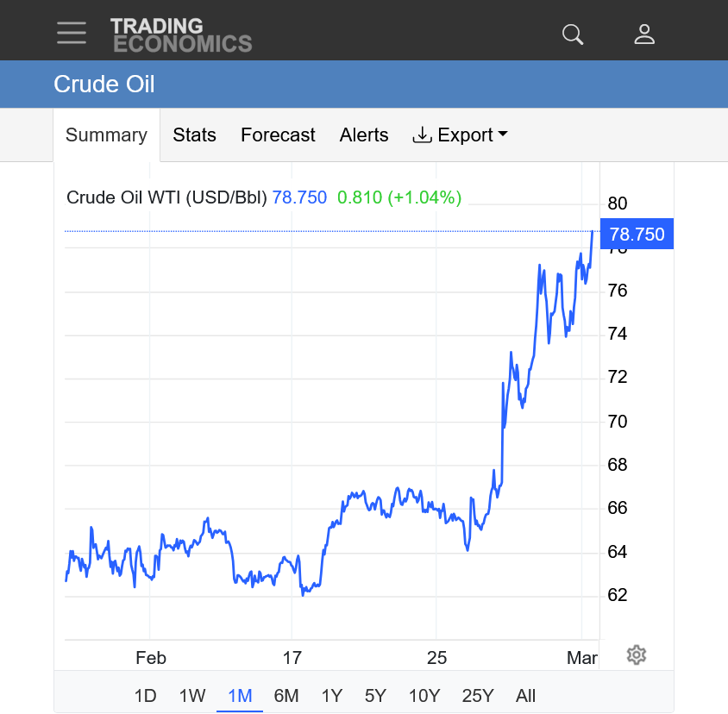The height and width of the screenshot is (714, 728).
Task: Open the user account icon
Action: (x=644, y=34)
